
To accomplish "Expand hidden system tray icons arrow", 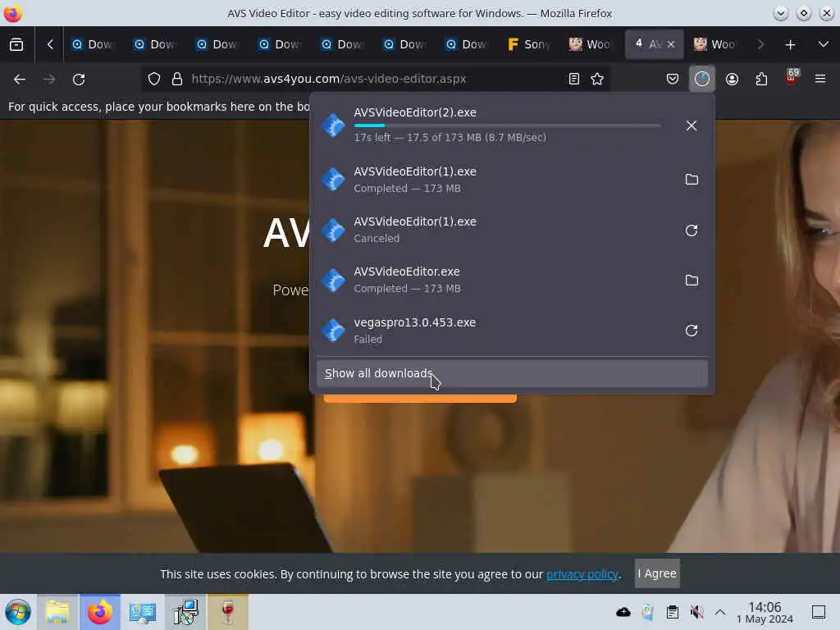I will pos(720,612).
